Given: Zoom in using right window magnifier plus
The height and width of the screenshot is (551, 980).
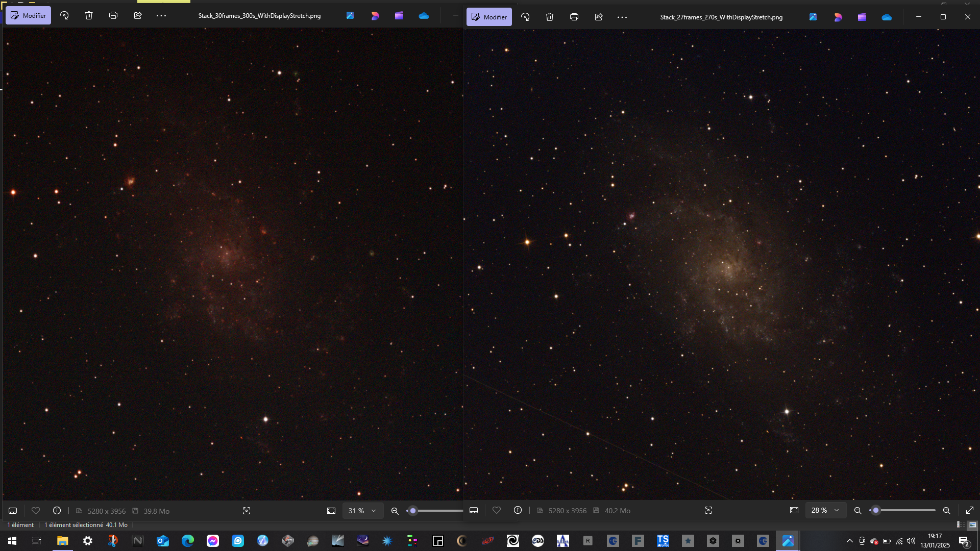Looking at the screenshot, I should [x=946, y=510].
